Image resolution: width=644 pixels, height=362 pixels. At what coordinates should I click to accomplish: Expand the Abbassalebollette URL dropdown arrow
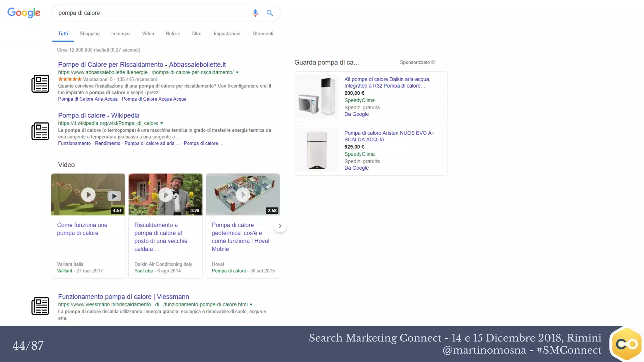(237, 73)
